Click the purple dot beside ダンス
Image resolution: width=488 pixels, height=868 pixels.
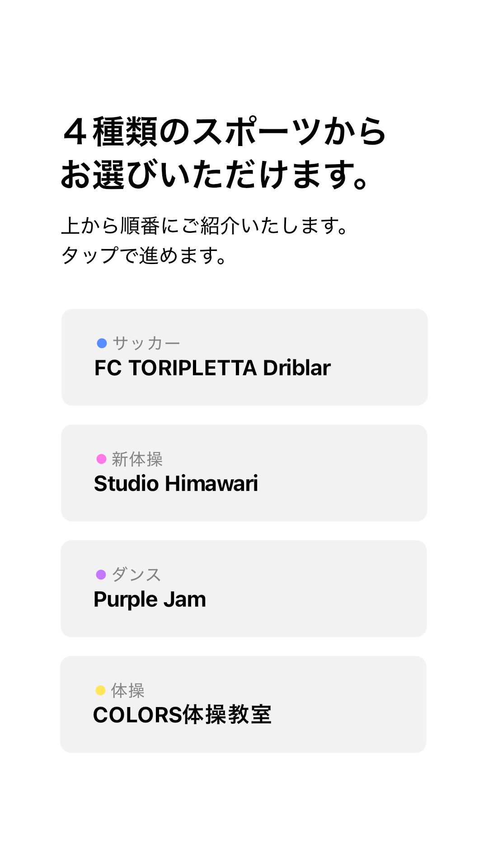[101, 575]
